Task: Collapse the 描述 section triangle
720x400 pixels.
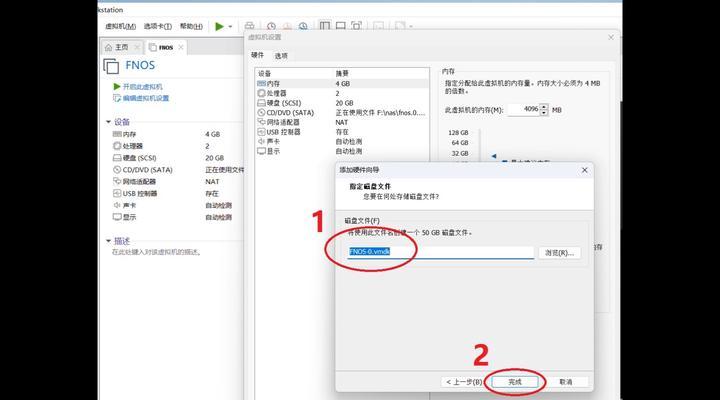Action: [108, 241]
